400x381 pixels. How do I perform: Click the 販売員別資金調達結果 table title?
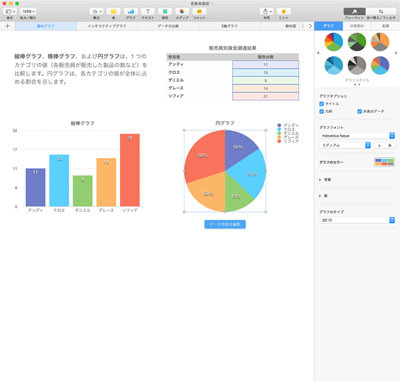pyautogui.click(x=232, y=48)
